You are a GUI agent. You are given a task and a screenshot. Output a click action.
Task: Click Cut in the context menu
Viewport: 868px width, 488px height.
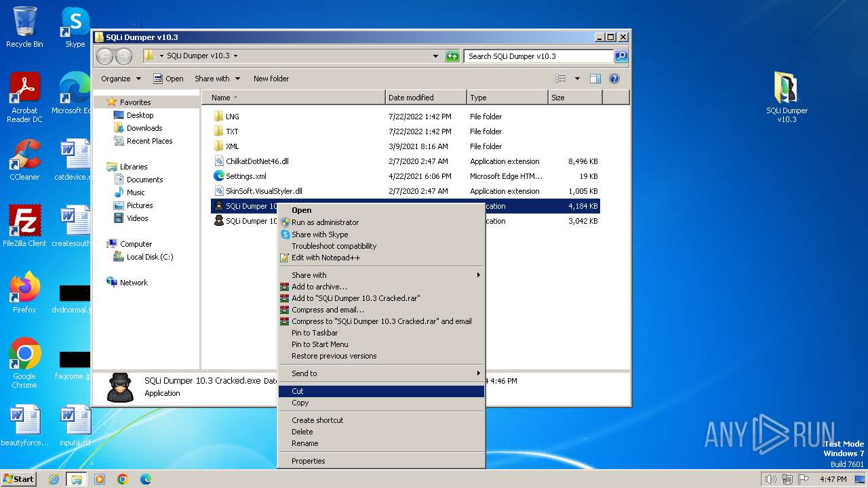[381, 391]
